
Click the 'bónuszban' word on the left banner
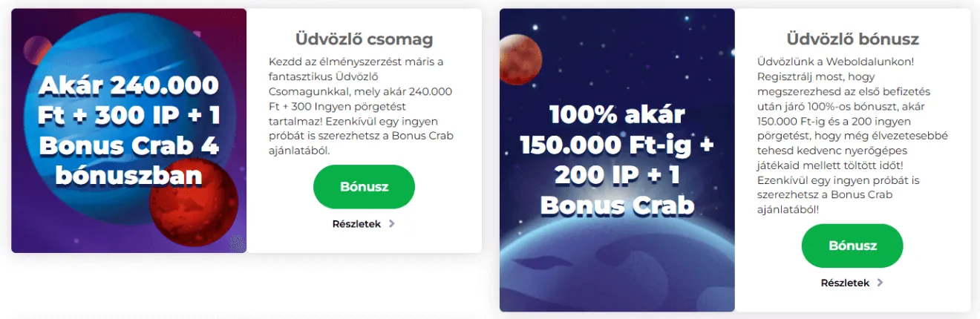(x=128, y=175)
